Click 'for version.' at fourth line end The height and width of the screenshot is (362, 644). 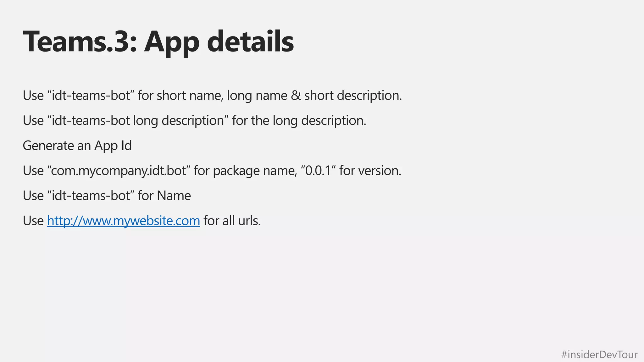point(370,171)
